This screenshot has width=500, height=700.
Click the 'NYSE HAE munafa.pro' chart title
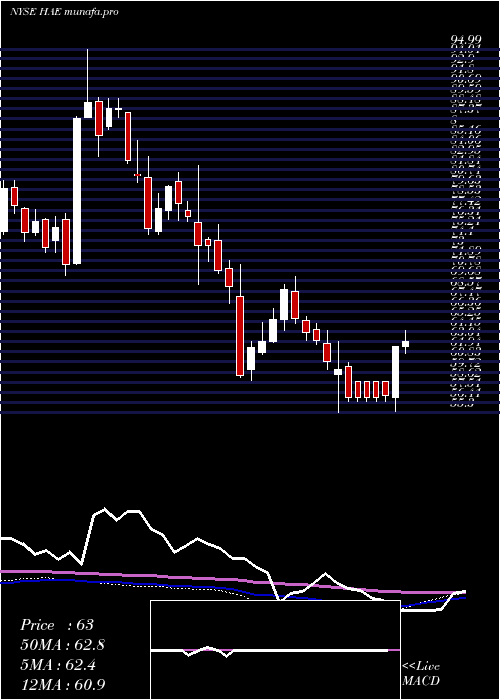[x=64, y=12]
